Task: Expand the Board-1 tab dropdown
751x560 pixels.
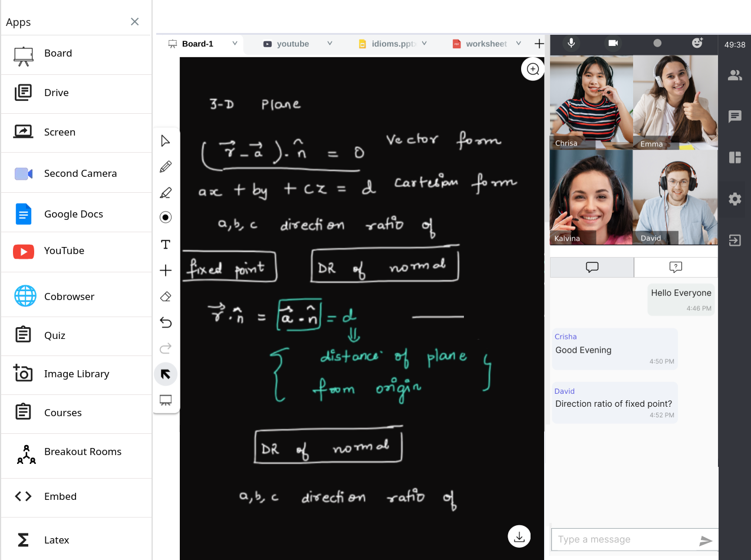Action: coord(235,44)
